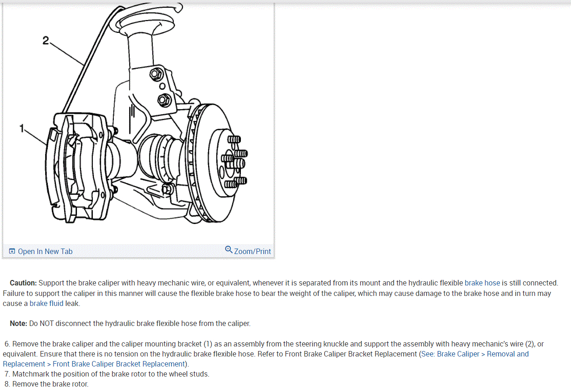Click the Open In New Tab icon

pyautogui.click(x=12, y=251)
